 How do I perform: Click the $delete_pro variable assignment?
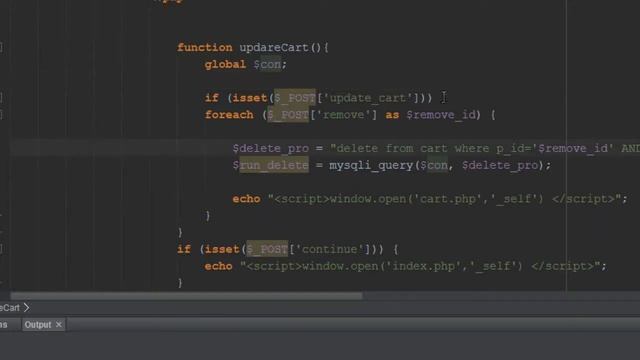271,149
